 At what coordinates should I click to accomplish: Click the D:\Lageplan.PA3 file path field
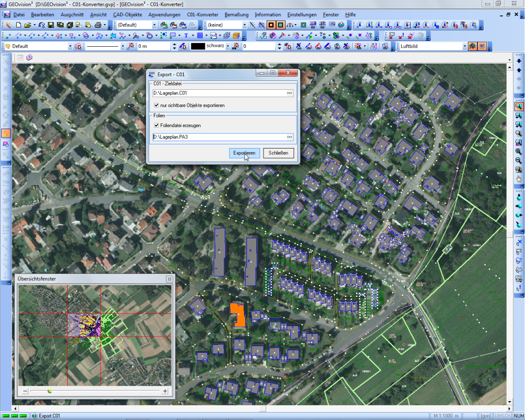point(218,137)
